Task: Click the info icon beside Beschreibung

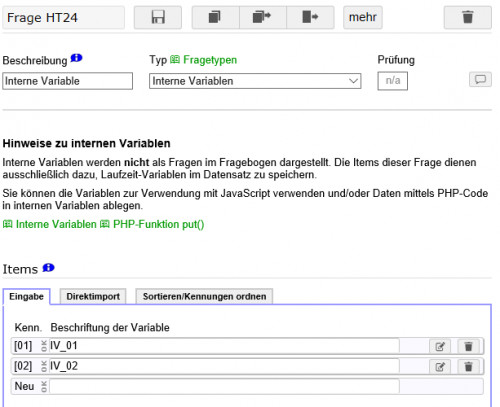Action: [76, 59]
